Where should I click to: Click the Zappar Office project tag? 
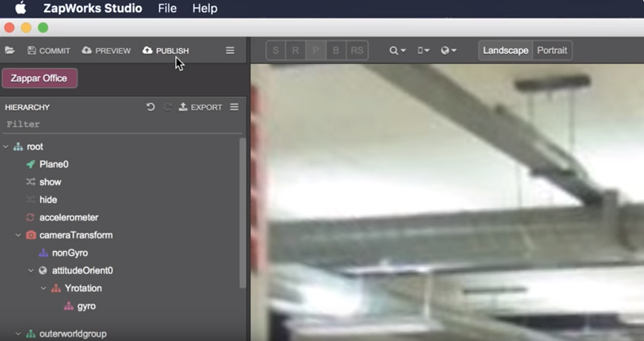point(40,78)
